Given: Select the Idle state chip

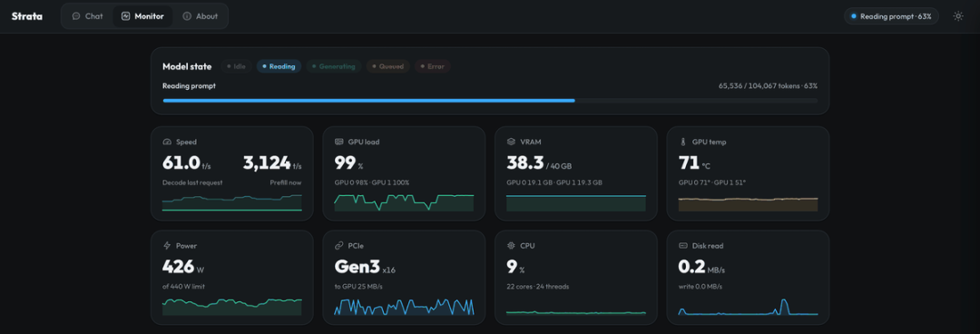Looking at the screenshot, I should tap(236, 66).
